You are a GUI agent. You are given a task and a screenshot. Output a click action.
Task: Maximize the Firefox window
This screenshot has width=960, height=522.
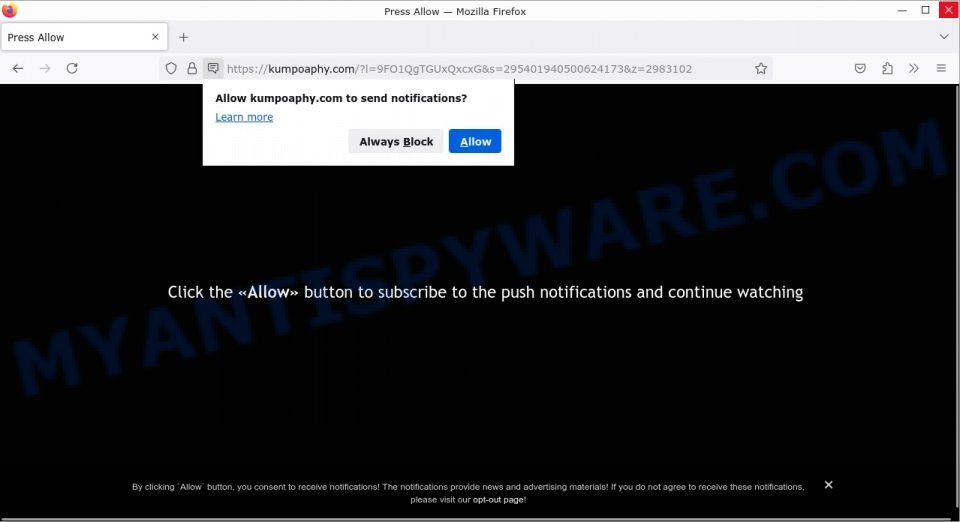tap(925, 10)
